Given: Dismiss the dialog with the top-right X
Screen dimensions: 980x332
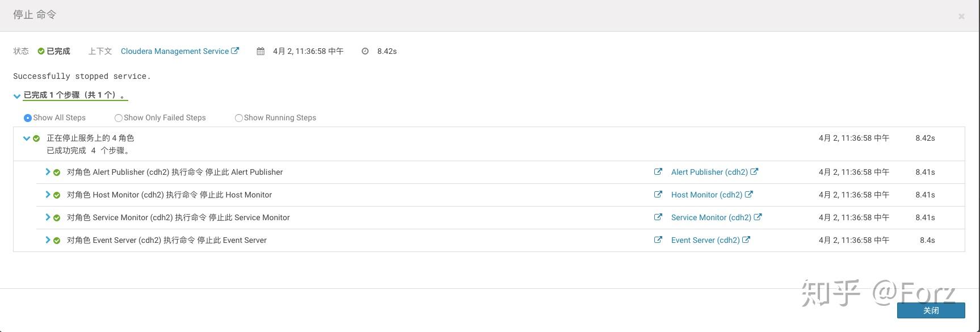Looking at the screenshot, I should click(x=961, y=16).
